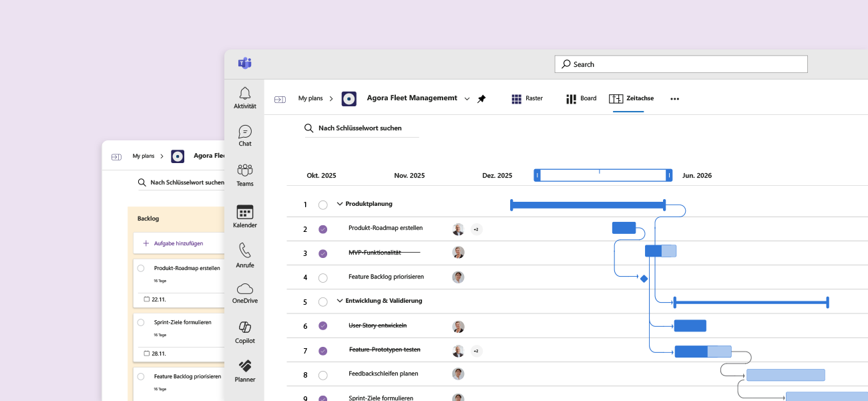This screenshot has height=401, width=868.
Task: Switch to the Raster view tab
Action: click(527, 99)
